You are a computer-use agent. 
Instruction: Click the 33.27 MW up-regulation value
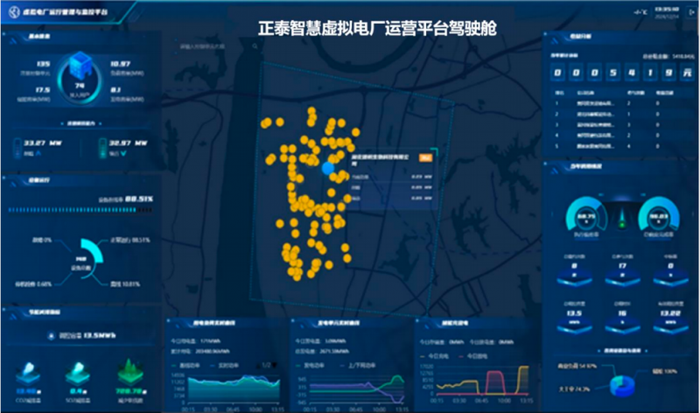pos(42,143)
